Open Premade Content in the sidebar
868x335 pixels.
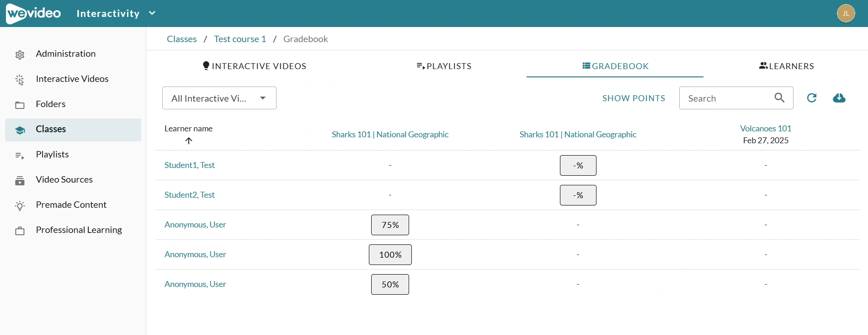(x=73, y=205)
